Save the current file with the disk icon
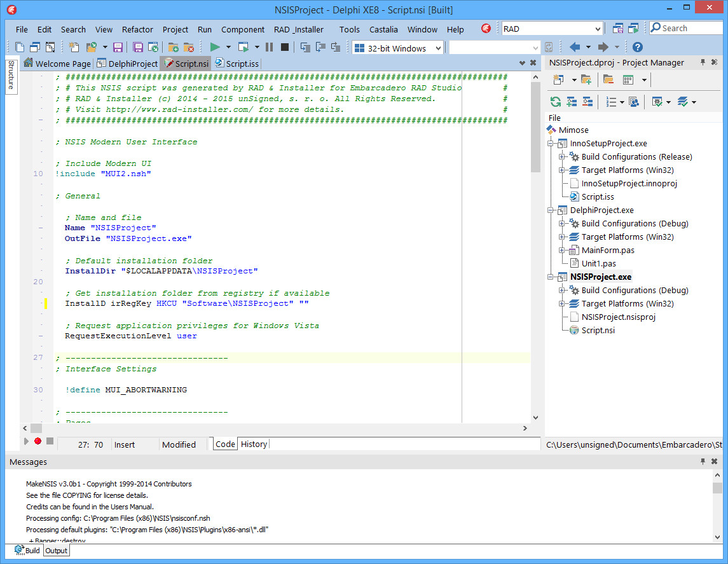Screen dimensions: 728x564 click(x=118, y=47)
